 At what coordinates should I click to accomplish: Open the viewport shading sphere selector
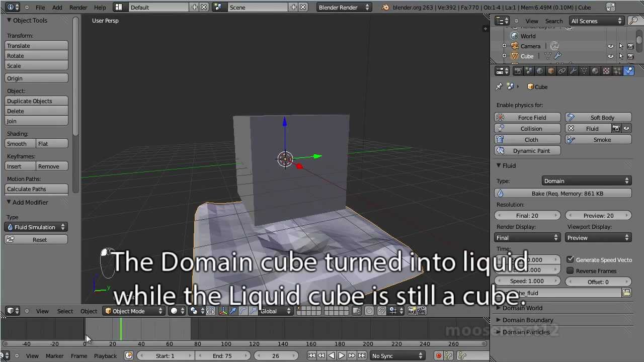(x=177, y=311)
